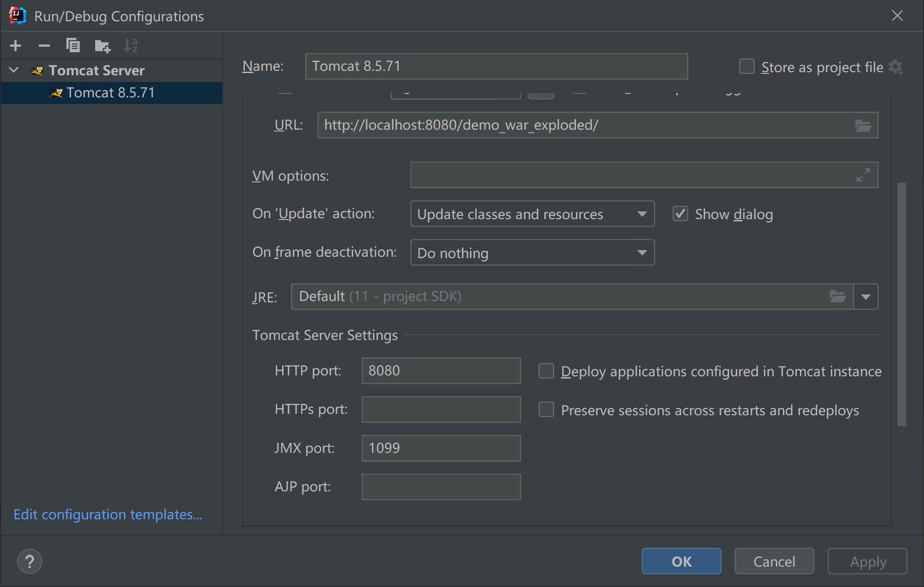Image resolution: width=924 pixels, height=587 pixels.
Task: Click the folder browse icon in URL field
Action: (x=863, y=126)
